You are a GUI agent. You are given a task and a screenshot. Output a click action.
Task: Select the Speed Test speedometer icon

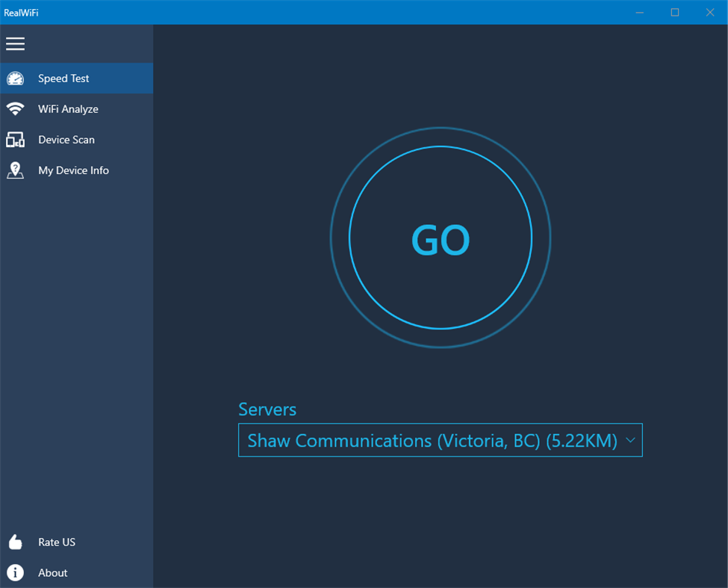16,78
